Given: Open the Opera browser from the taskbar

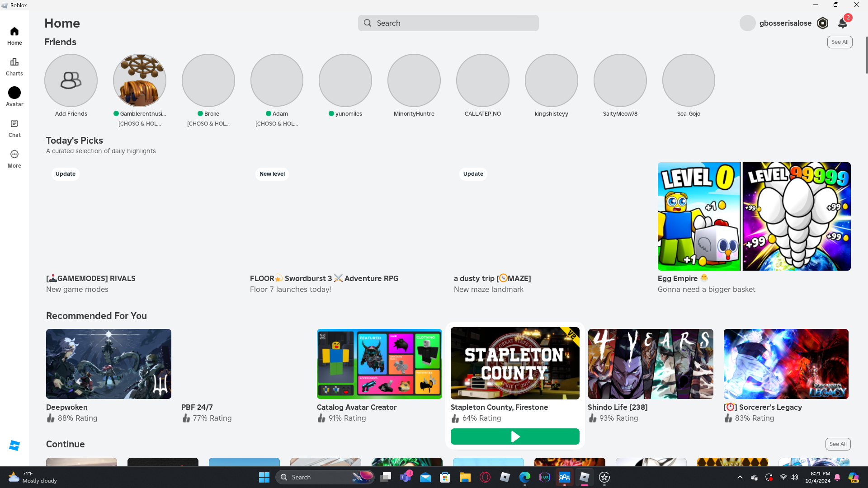Looking at the screenshot, I should (x=485, y=477).
